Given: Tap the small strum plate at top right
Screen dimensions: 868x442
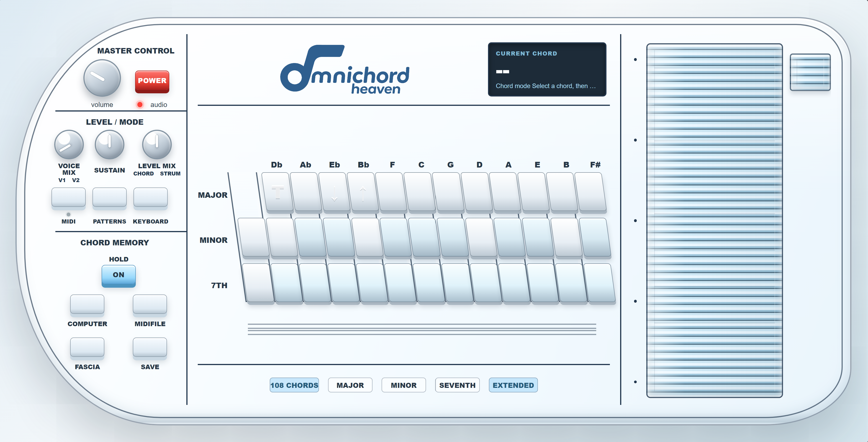Looking at the screenshot, I should (x=810, y=72).
